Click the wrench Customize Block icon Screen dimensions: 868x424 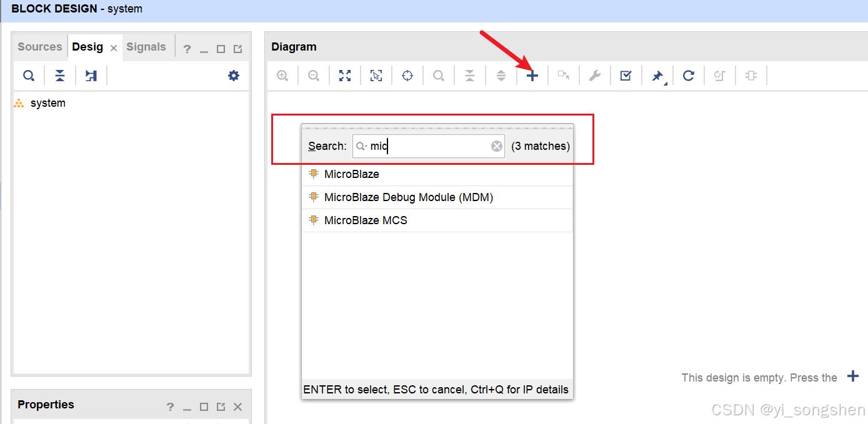tap(595, 76)
